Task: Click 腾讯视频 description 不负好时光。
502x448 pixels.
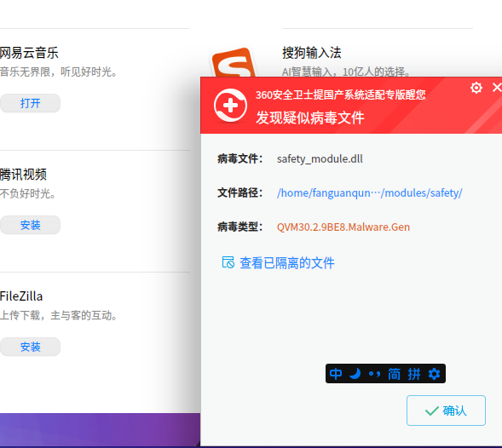Action: 28,193
